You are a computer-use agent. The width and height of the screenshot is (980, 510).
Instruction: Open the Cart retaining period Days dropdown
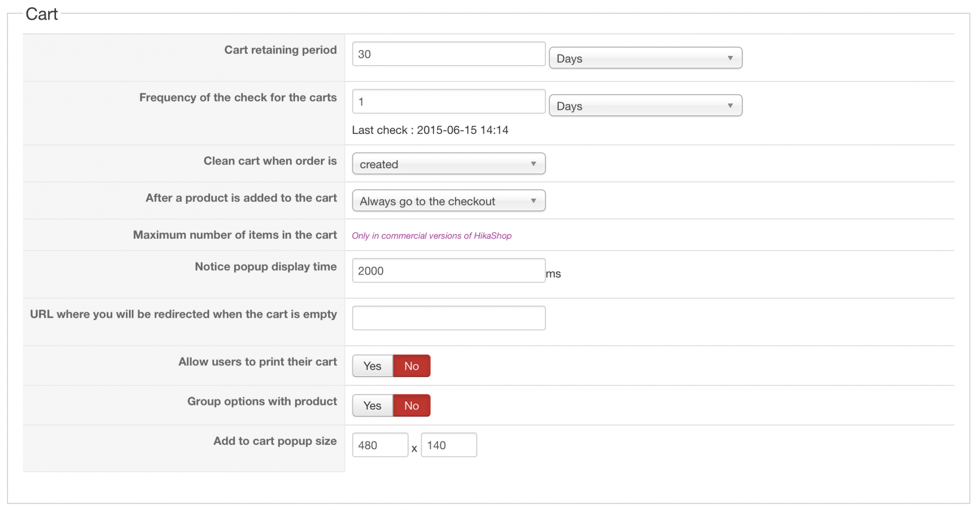pos(645,58)
